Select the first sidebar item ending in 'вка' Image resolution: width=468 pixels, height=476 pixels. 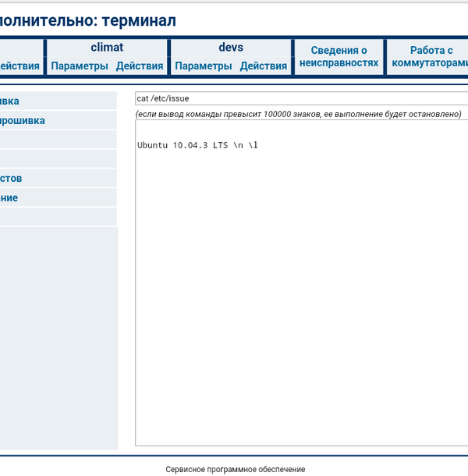click(x=10, y=101)
